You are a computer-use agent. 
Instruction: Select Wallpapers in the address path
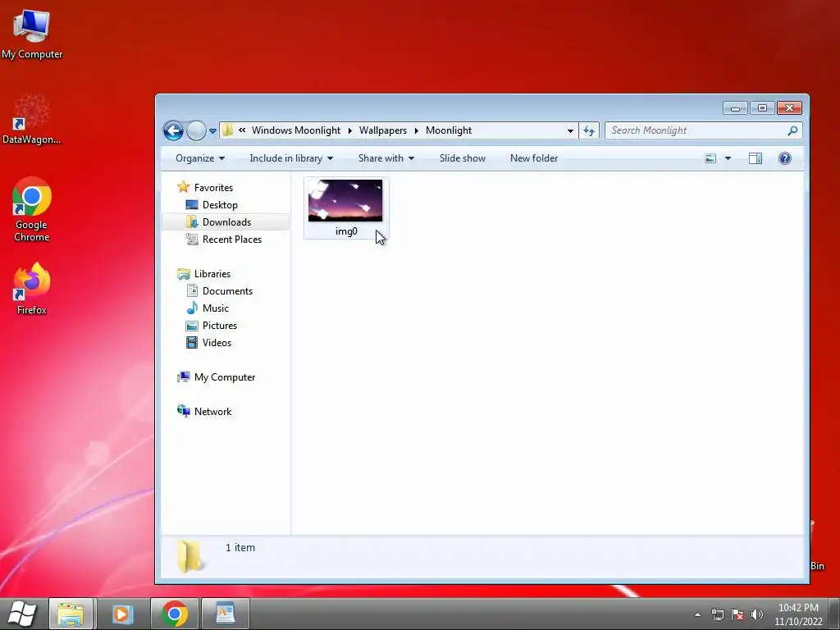click(382, 130)
